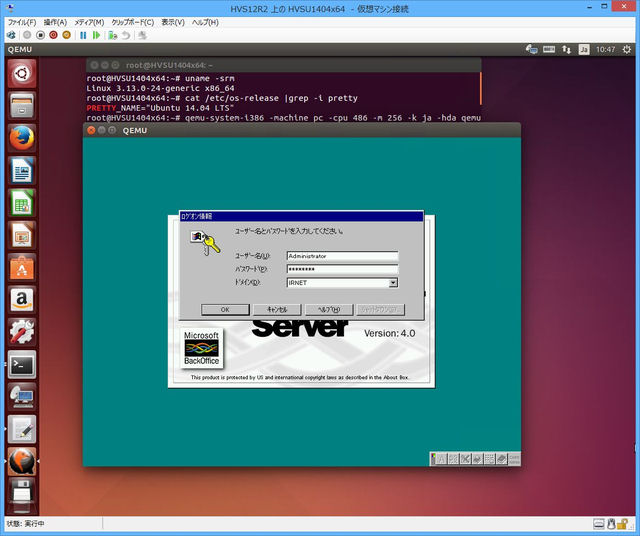Open the ヘルプ(H) menu
This screenshot has width=640, height=536.
point(205,22)
